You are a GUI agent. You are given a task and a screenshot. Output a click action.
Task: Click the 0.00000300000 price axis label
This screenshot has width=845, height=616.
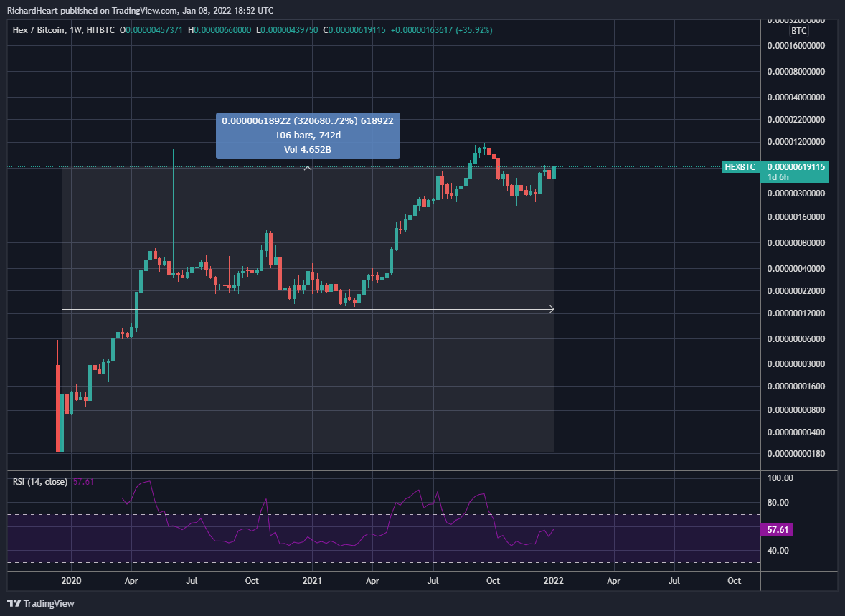click(796, 194)
